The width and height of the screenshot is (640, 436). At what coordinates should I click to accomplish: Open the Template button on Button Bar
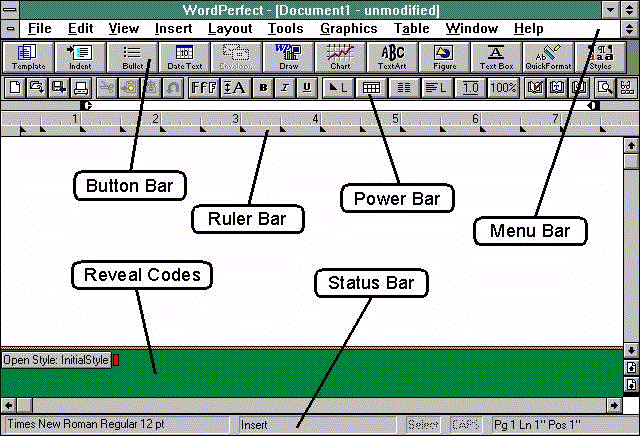tap(28, 57)
